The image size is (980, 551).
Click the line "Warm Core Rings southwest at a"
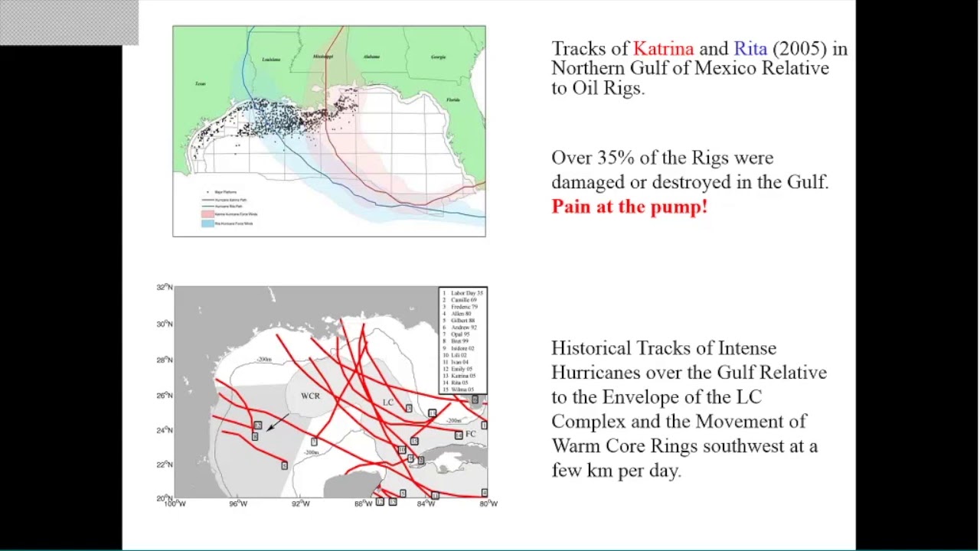[x=684, y=446]
